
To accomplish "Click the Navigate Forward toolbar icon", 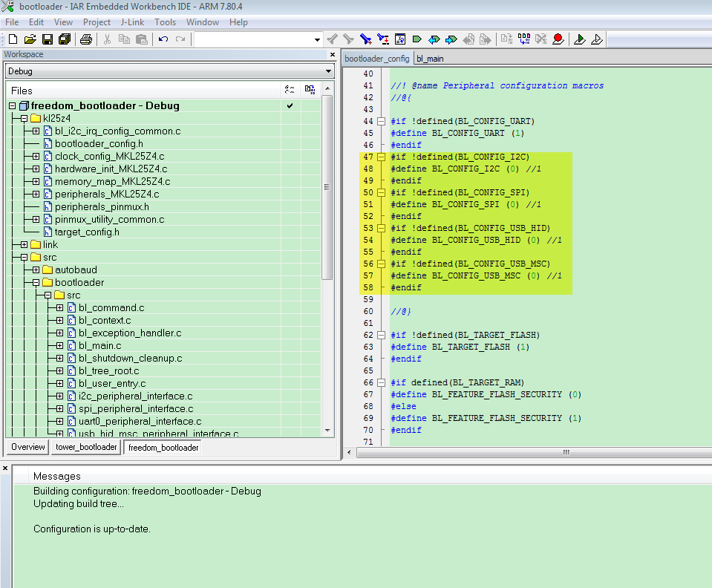I will point(486,39).
